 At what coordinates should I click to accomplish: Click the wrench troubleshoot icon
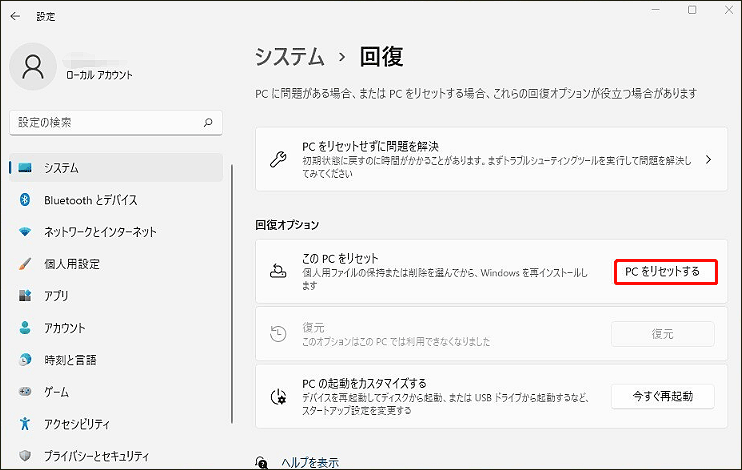coord(278,160)
